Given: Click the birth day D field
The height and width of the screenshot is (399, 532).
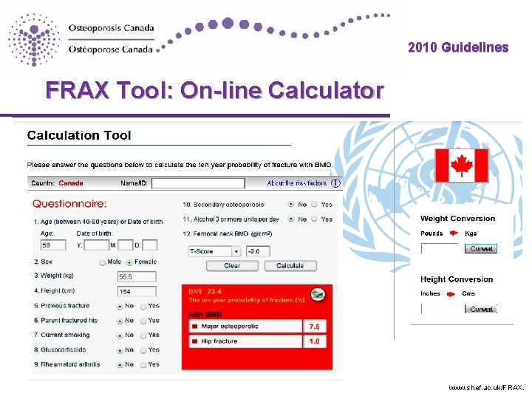Looking at the screenshot, I should click(x=149, y=245).
